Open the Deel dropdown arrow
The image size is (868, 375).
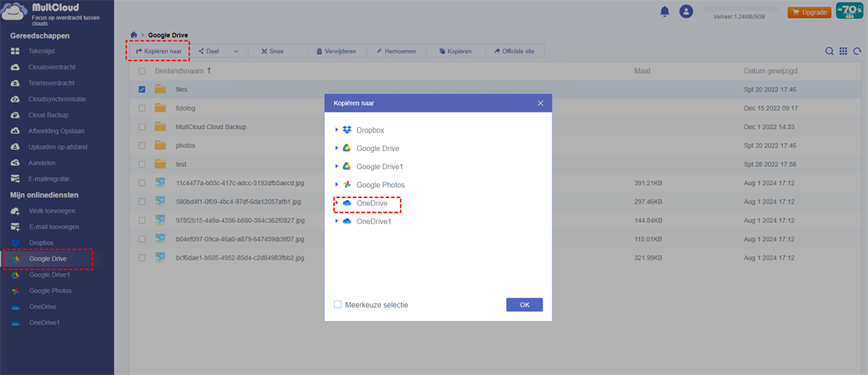237,52
